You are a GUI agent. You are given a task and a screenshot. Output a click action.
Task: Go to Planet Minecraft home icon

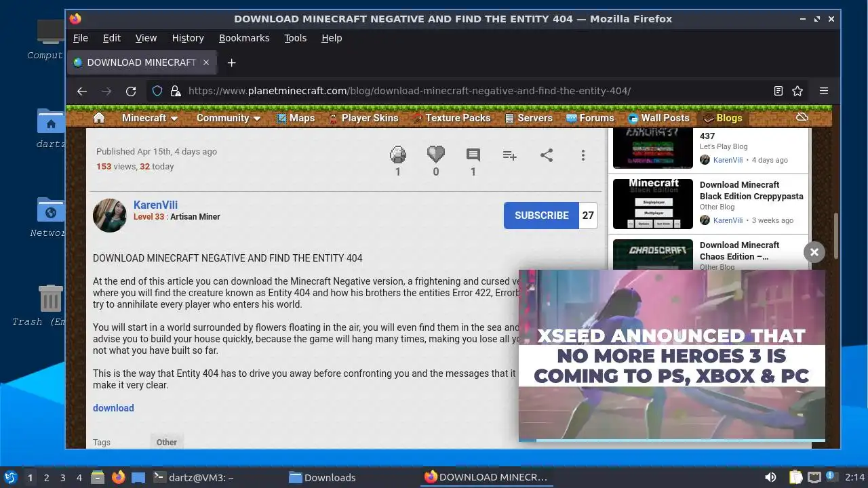click(99, 118)
